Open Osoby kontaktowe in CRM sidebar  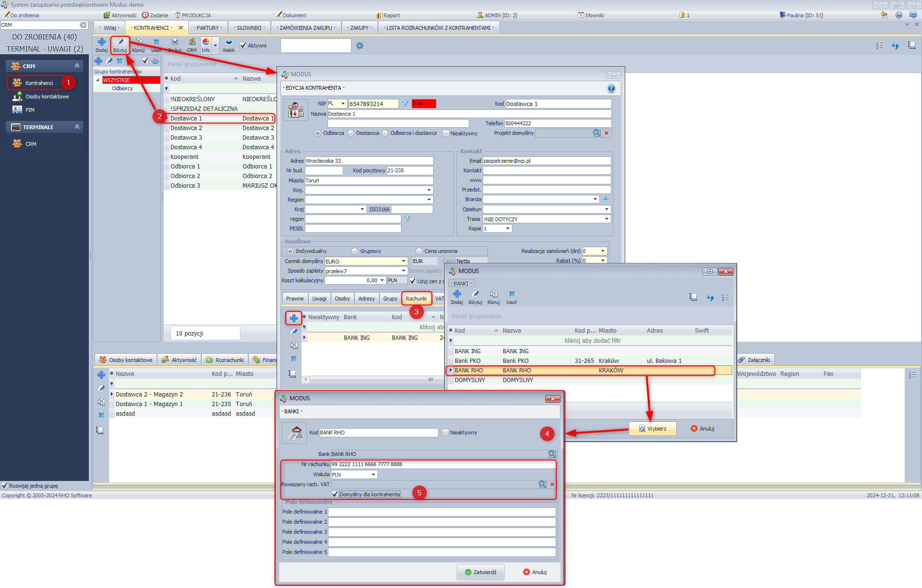47,96
